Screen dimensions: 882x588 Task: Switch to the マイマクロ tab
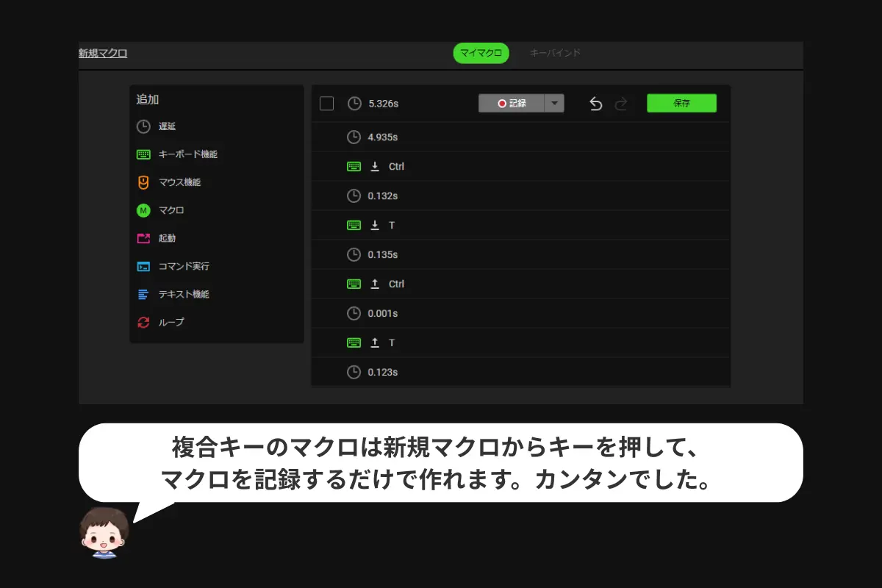pos(481,53)
